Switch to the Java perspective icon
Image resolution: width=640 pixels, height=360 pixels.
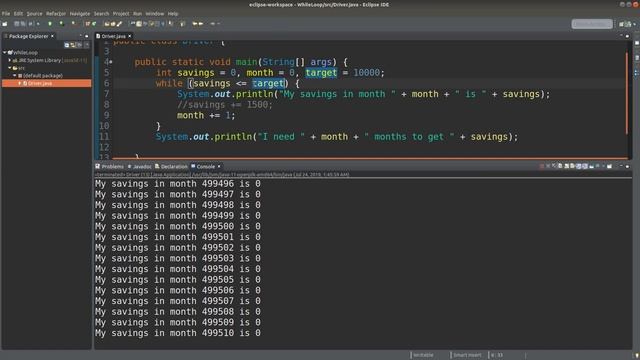628,24
